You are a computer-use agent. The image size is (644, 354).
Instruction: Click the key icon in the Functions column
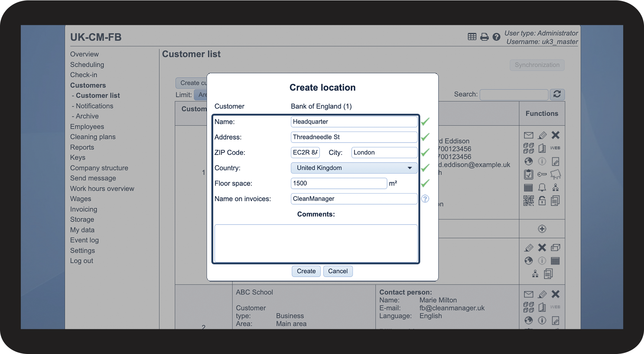[x=542, y=174]
